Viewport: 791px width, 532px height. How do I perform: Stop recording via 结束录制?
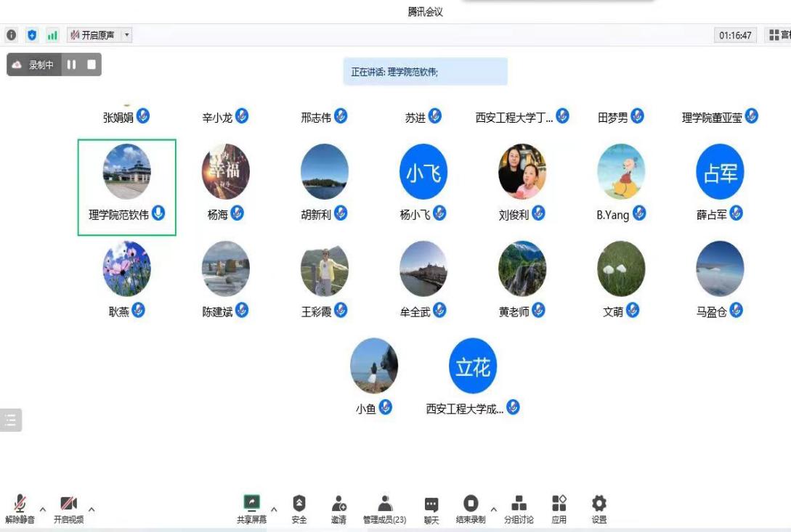coord(471,508)
